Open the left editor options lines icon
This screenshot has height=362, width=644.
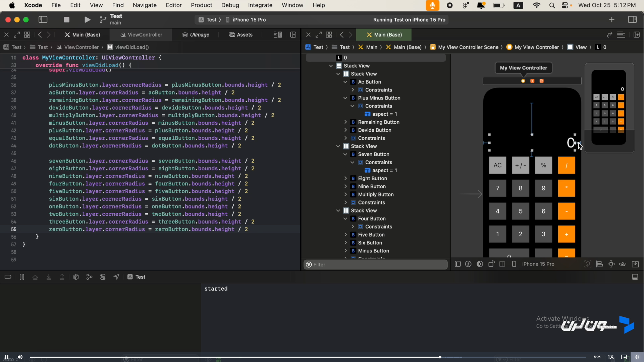point(277,35)
